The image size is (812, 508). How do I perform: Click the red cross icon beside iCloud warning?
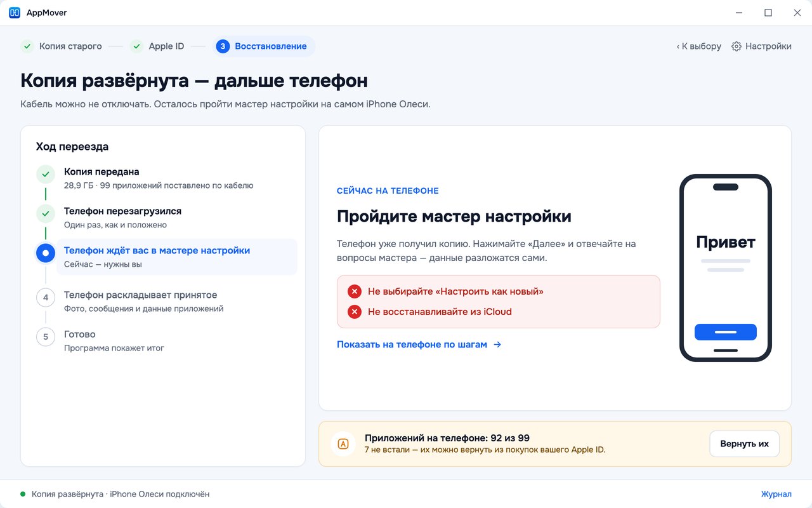[x=355, y=312]
